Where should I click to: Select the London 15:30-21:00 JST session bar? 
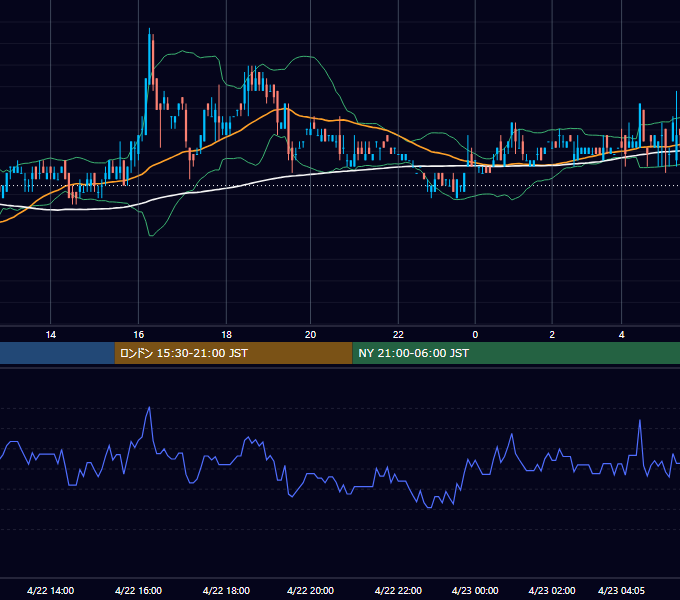(x=233, y=353)
